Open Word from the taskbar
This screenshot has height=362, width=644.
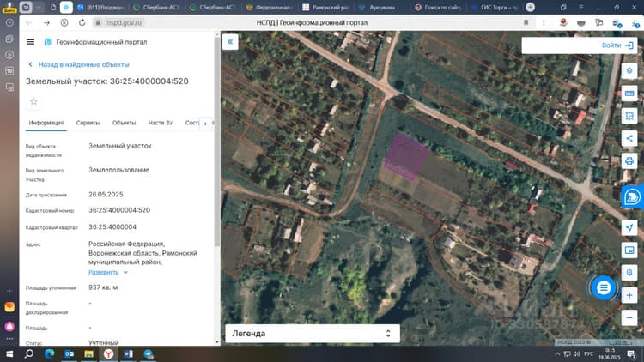point(128,353)
